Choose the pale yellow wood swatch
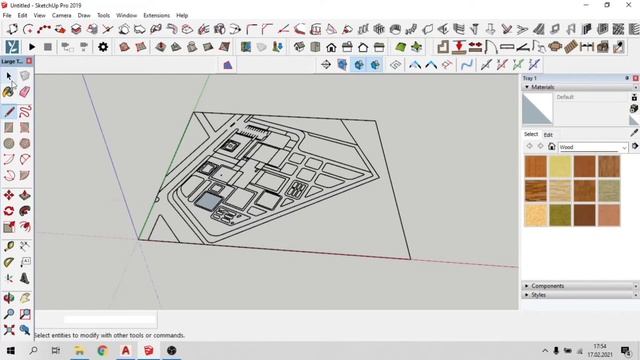Screen dimensions: 640x360 click(560, 166)
